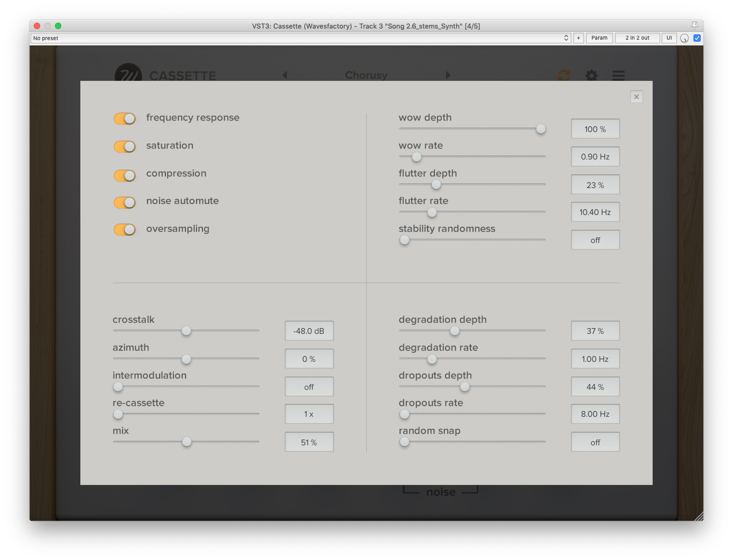Click the degradation depth slider handle
The height and width of the screenshot is (560, 733).
[x=454, y=331]
